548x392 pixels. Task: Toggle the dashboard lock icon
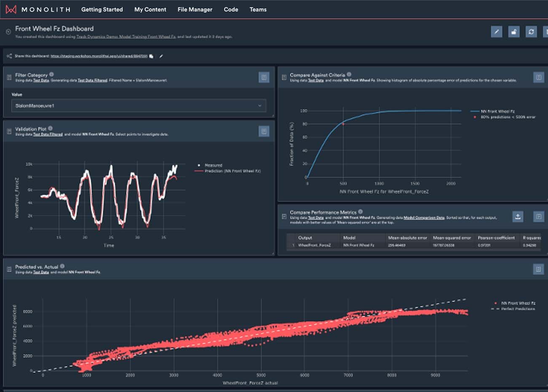coord(514,32)
